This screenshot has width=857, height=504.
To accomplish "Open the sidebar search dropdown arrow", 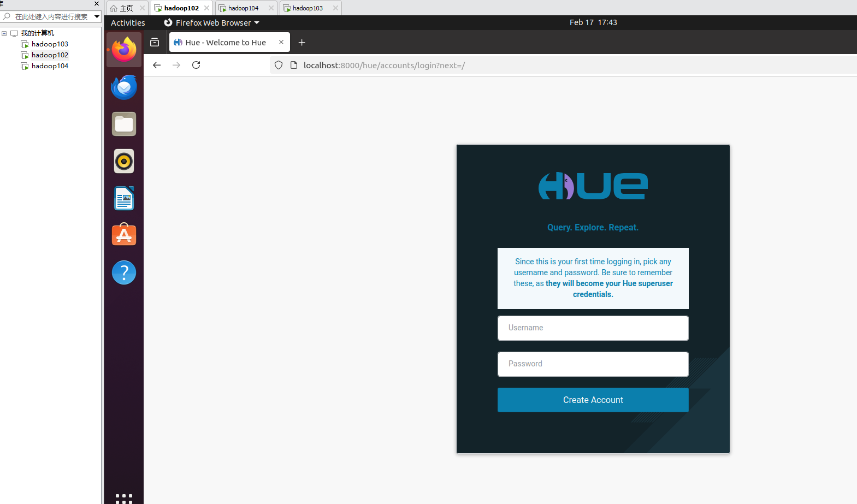I will tap(97, 16).
